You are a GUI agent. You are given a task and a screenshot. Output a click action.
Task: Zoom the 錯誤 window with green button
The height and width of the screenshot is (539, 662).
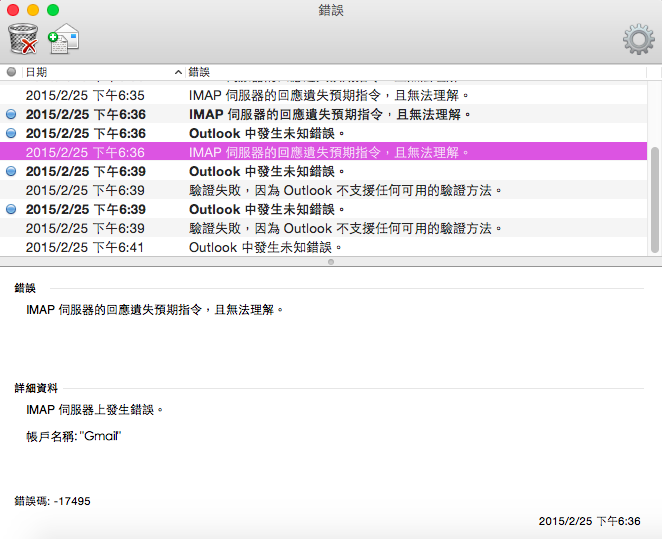tap(53, 10)
